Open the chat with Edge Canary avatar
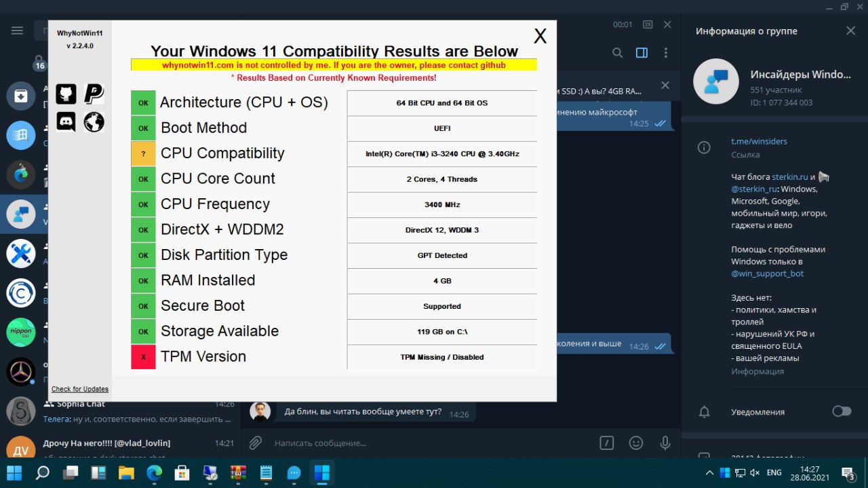868x488 pixels. (x=21, y=174)
